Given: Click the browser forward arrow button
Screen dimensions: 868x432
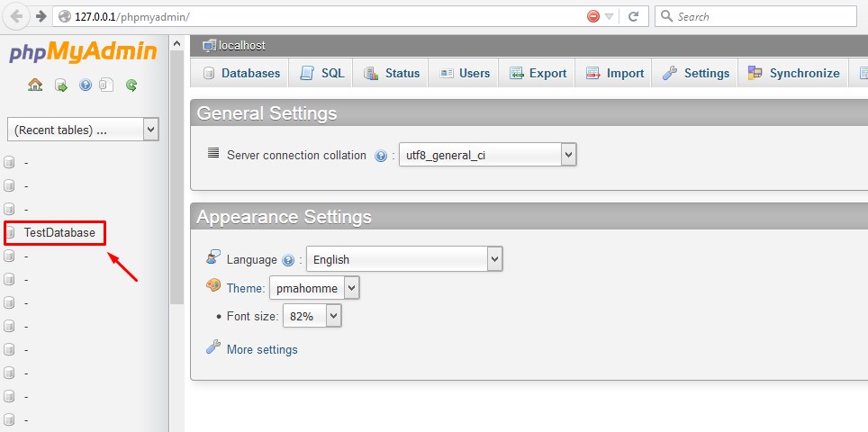Looking at the screenshot, I should click(x=41, y=16).
